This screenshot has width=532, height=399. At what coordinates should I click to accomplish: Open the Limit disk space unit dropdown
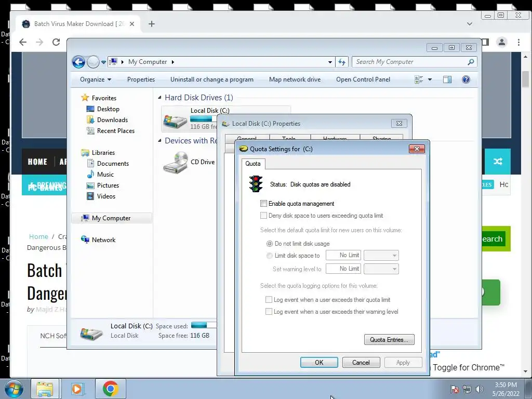(381, 255)
